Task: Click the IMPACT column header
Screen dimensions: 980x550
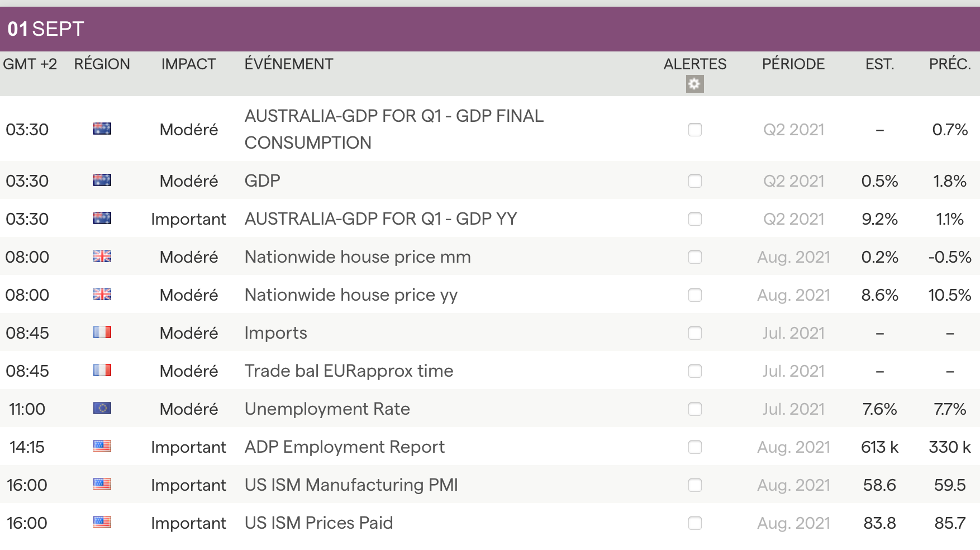Action: pyautogui.click(x=188, y=64)
